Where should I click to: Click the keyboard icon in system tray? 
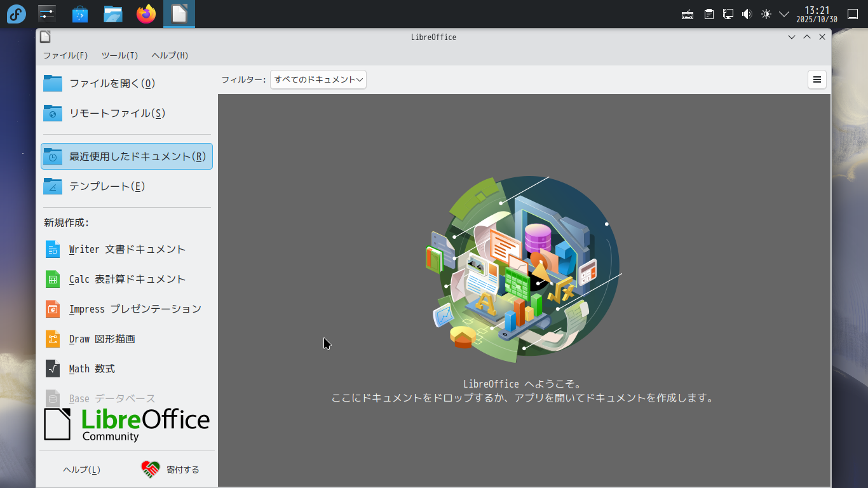point(688,14)
